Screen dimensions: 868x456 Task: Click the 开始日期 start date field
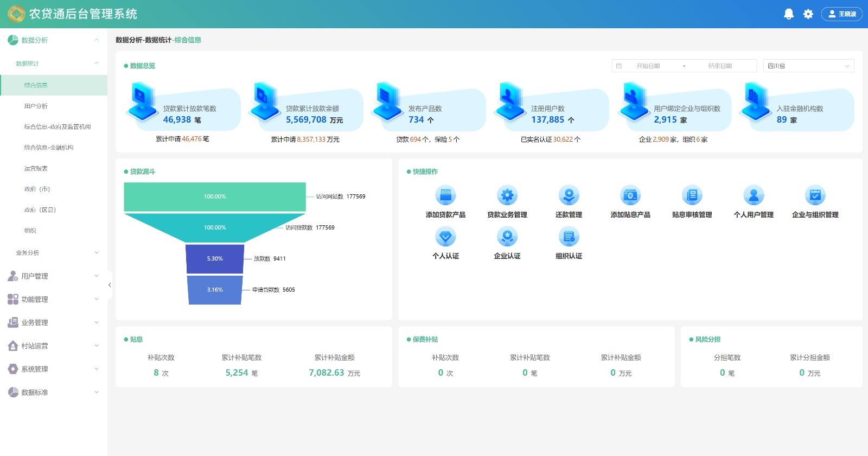648,66
